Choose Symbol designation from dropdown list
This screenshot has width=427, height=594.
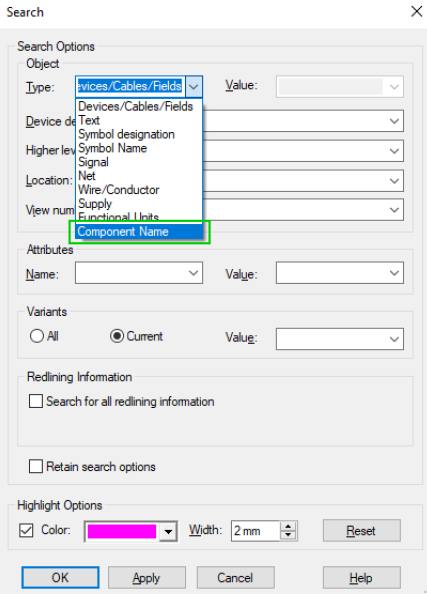tap(126, 134)
